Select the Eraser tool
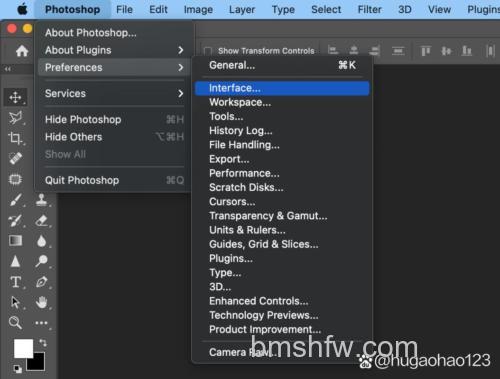 (42, 220)
